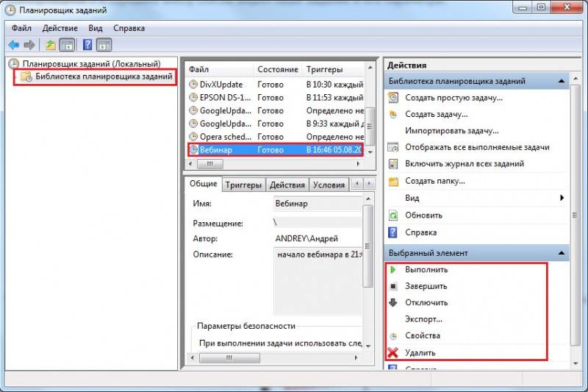This screenshot has height=392, width=588.
Task: Expand the Вид submenu arrow
Action: (x=562, y=198)
